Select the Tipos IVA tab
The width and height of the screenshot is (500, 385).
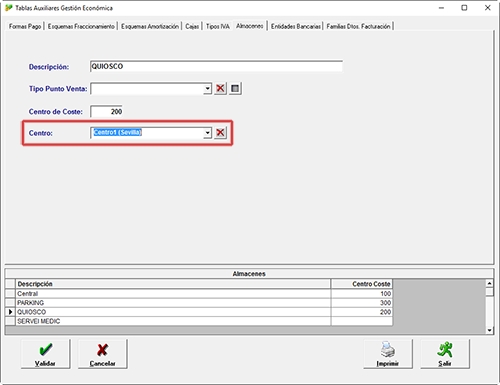[218, 26]
